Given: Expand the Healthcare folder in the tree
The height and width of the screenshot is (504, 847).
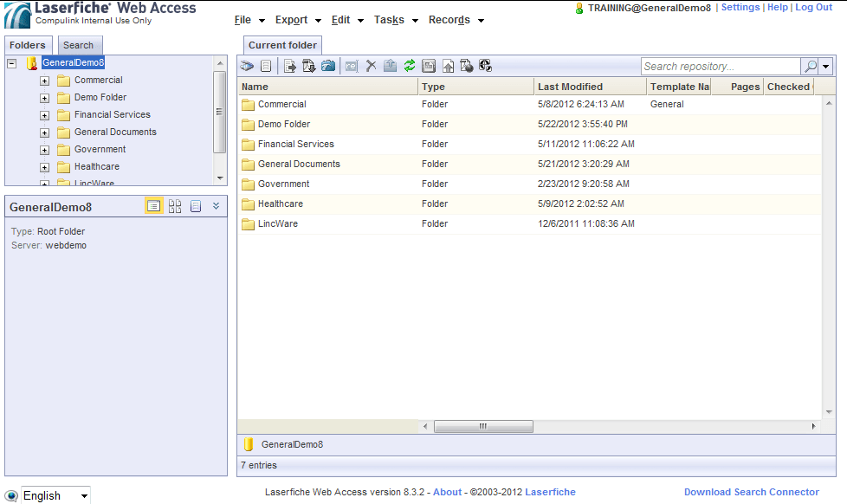Looking at the screenshot, I should [43, 166].
